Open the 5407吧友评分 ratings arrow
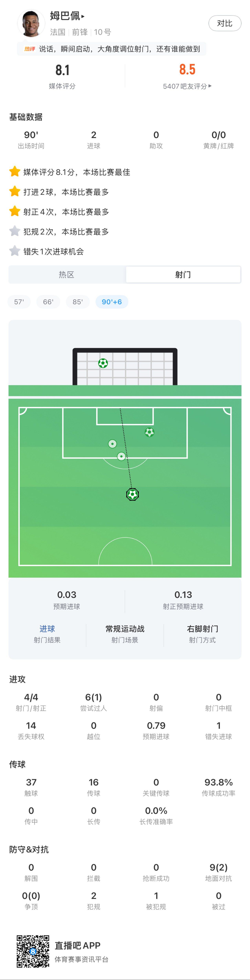Viewport: 250px width, 980px height. tap(210, 86)
